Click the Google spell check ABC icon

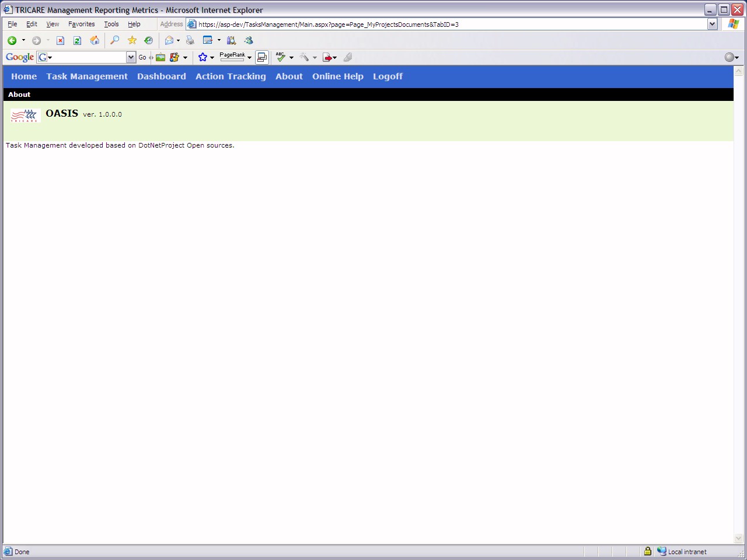click(281, 57)
